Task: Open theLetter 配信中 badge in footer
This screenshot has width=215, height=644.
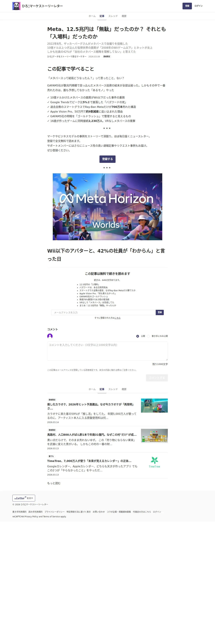Action: 24,498
